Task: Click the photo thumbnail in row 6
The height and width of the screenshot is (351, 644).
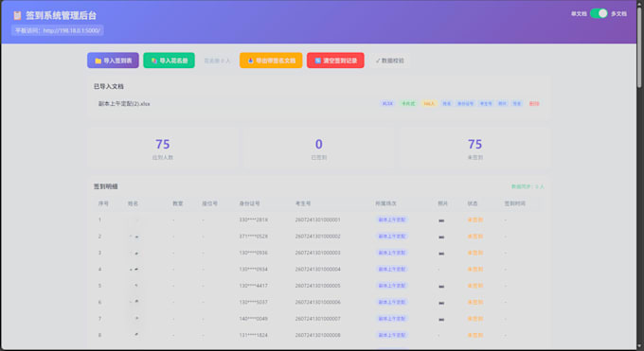Action: [441, 303]
